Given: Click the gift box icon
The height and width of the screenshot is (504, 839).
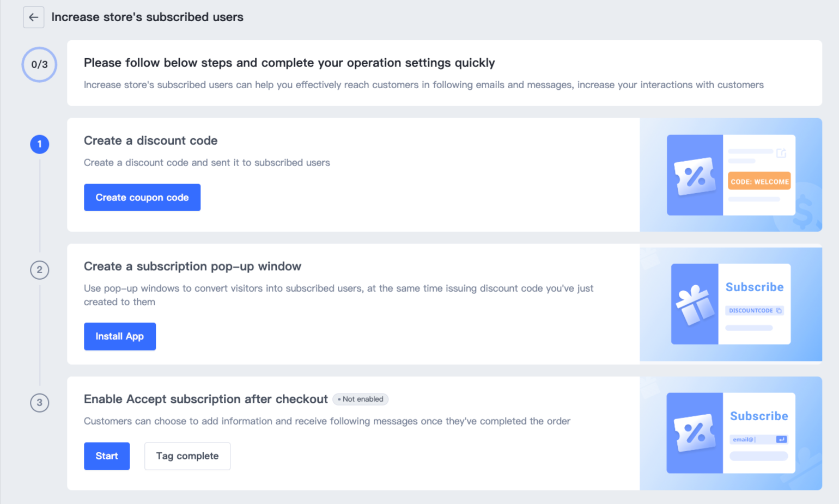Looking at the screenshot, I should click(695, 304).
